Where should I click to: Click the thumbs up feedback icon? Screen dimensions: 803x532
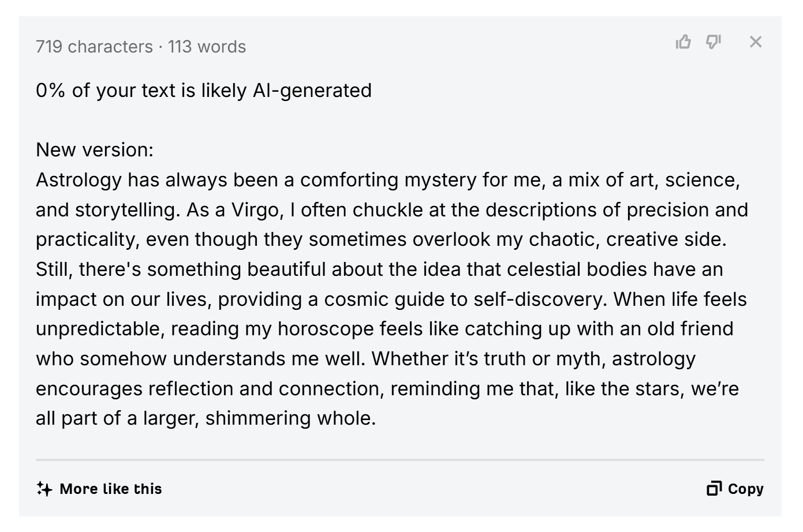[x=683, y=42]
